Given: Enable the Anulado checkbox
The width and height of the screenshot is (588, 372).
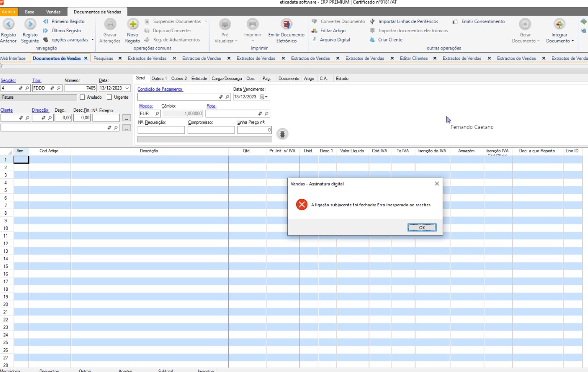Looking at the screenshot, I should click(x=82, y=97).
